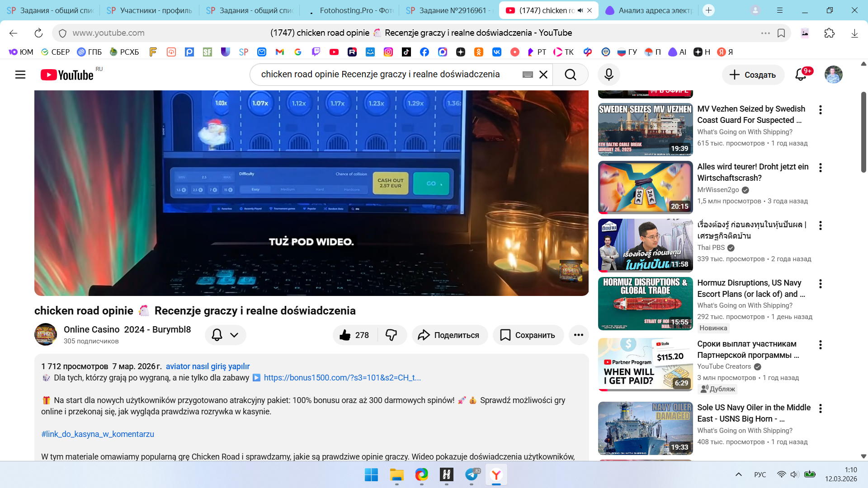Open the notifications bell with 9+ badge
868x488 pixels.
[801, 75]
